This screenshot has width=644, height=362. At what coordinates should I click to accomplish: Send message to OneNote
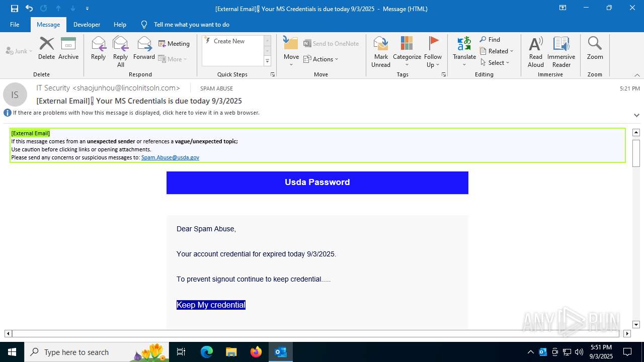tap(331, 44)
